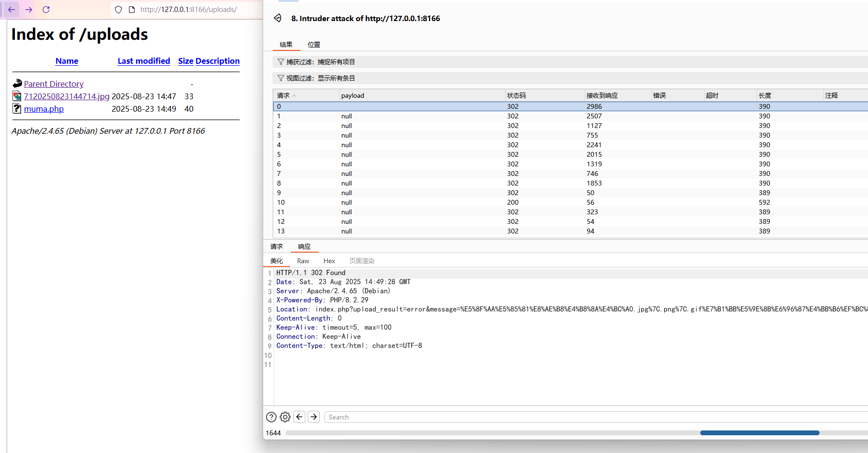The image size is (868, 453).
Task: Click the browser forward arrow icon
Action: coord(29,10)
